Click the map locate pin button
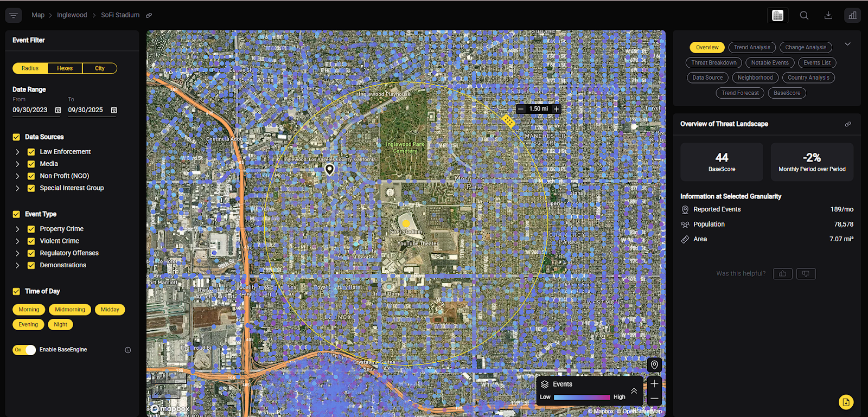Image resolution: width=868 pixels, height=417 pixels. coord(654,365)
